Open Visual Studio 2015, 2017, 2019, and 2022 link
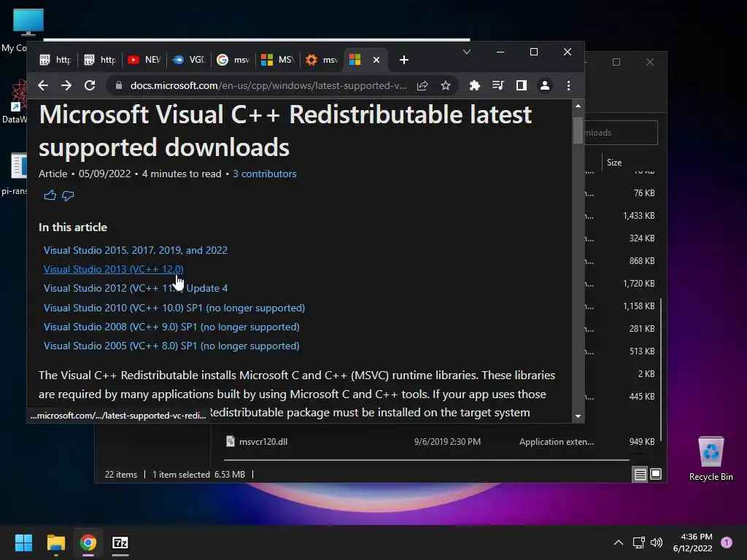The width and height of the screenshot is (747, 560). 135,250
